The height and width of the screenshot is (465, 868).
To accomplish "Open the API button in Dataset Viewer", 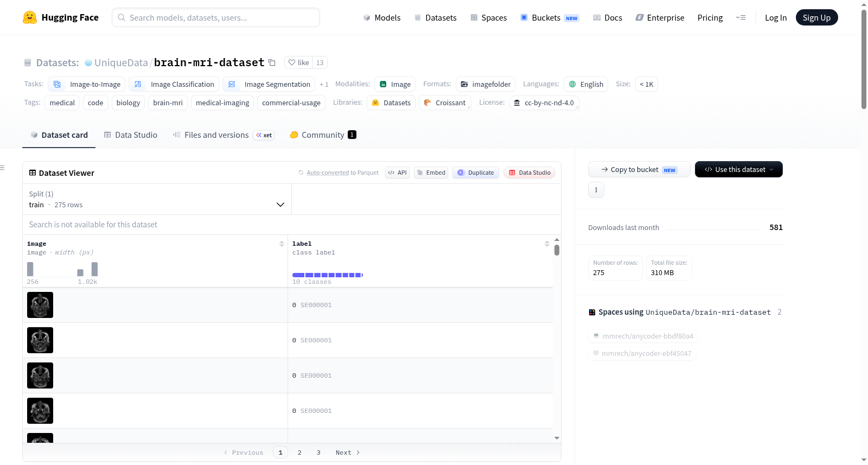I will click(x=397, y=173).
